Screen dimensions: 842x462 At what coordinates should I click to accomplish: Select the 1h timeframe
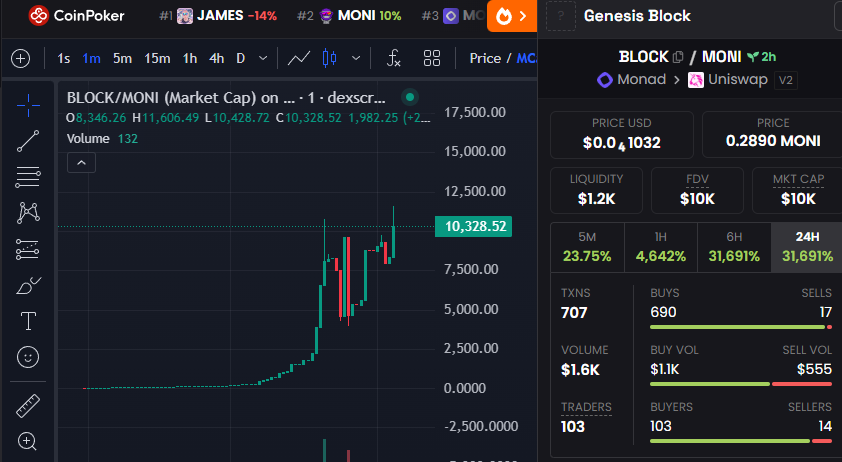tap(190, 59)
